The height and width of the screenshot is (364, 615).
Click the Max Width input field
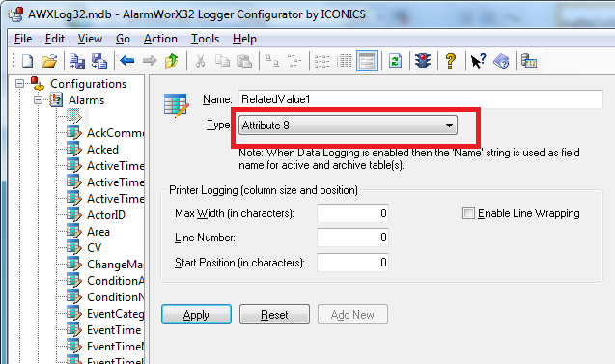click(x=352, y=213)
